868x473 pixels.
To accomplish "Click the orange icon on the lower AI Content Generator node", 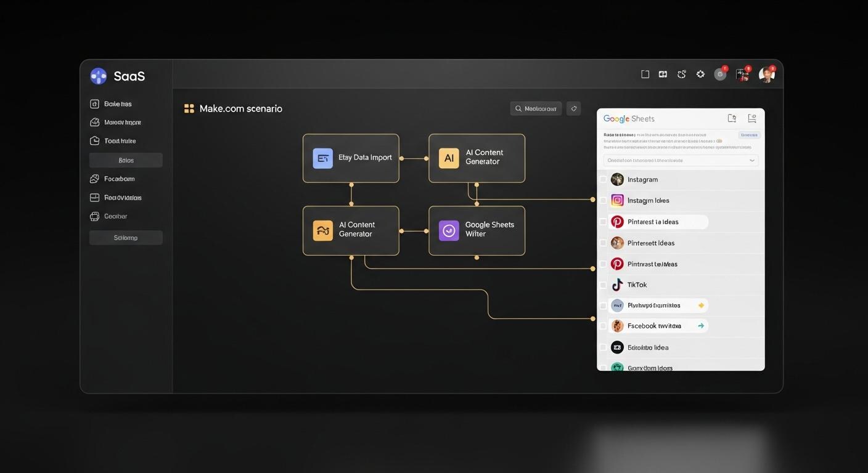I will [322, 230].
